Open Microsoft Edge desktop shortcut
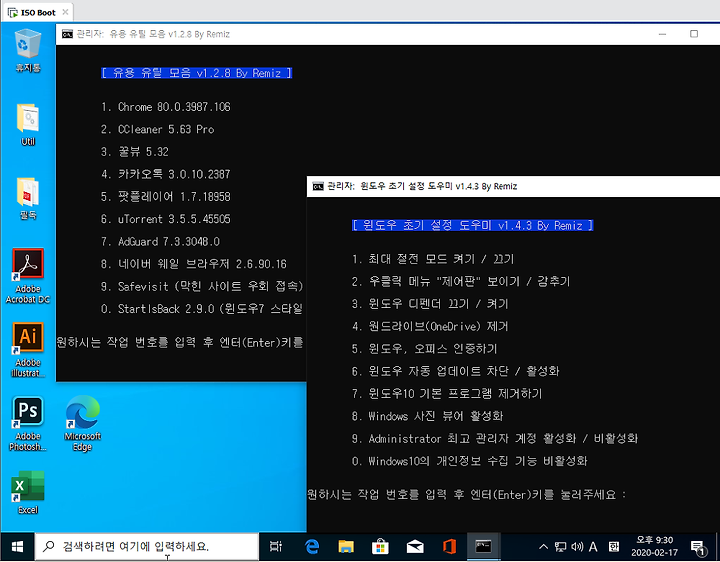 (83, 423)
